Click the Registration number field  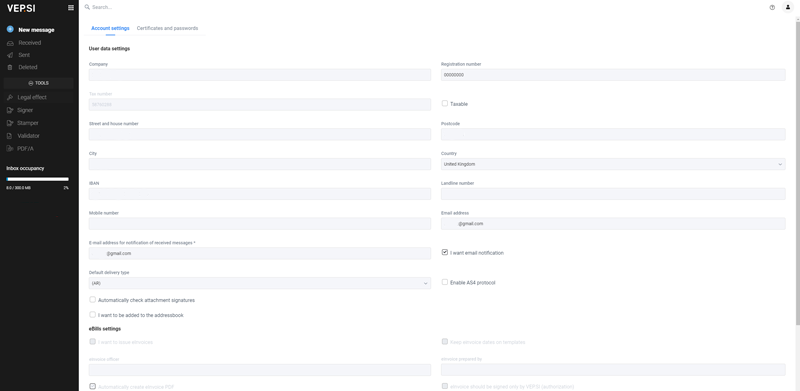(613, 75)
